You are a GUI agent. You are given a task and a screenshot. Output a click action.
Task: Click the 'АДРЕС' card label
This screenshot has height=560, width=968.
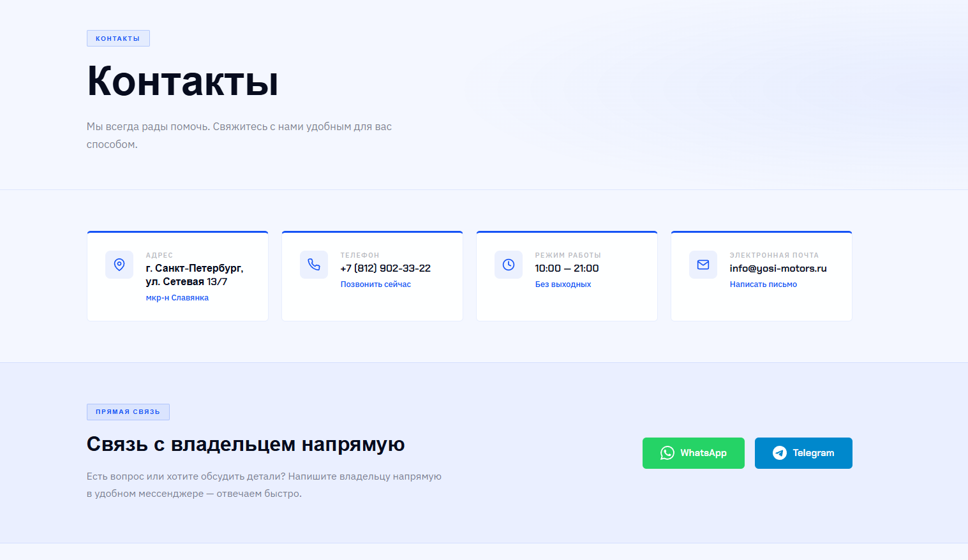[x=160, y=255]
